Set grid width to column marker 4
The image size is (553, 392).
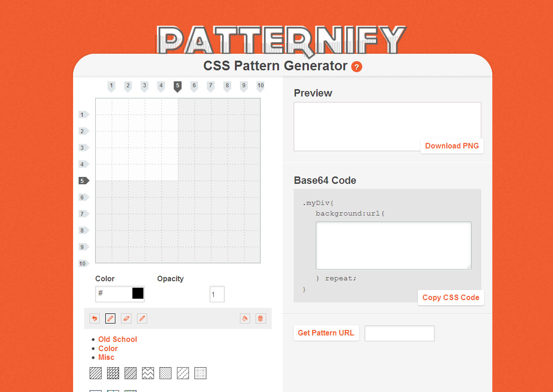(161, 86)
